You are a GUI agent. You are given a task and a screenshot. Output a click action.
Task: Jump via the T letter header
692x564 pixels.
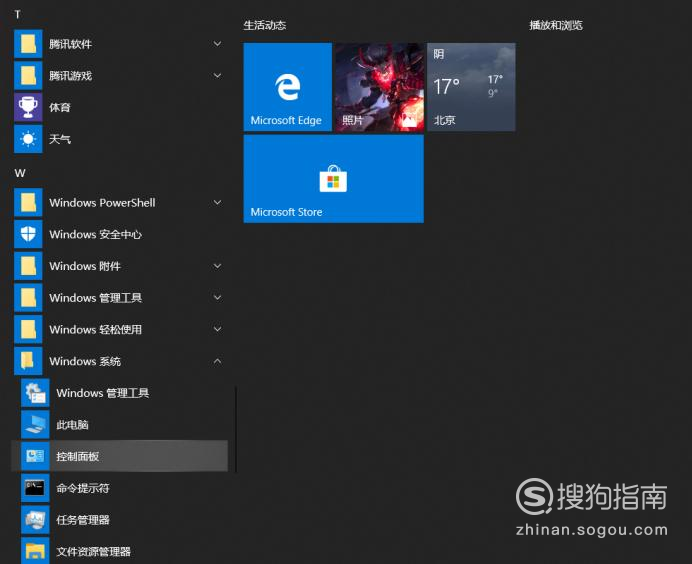(x=18, y=15)
